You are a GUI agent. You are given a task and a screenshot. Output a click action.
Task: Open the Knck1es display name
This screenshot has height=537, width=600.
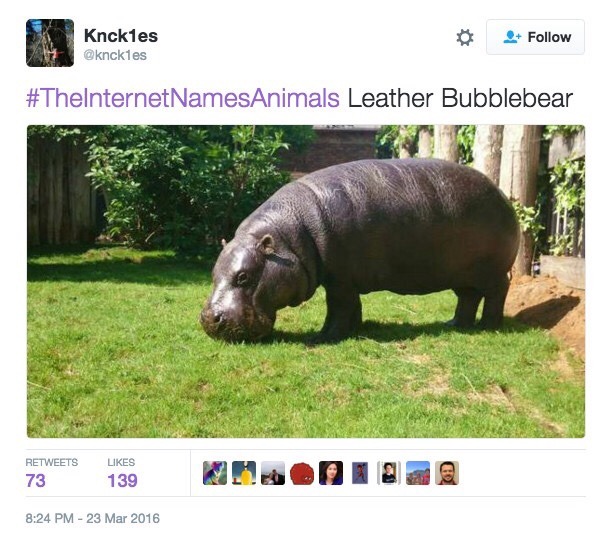121,36
